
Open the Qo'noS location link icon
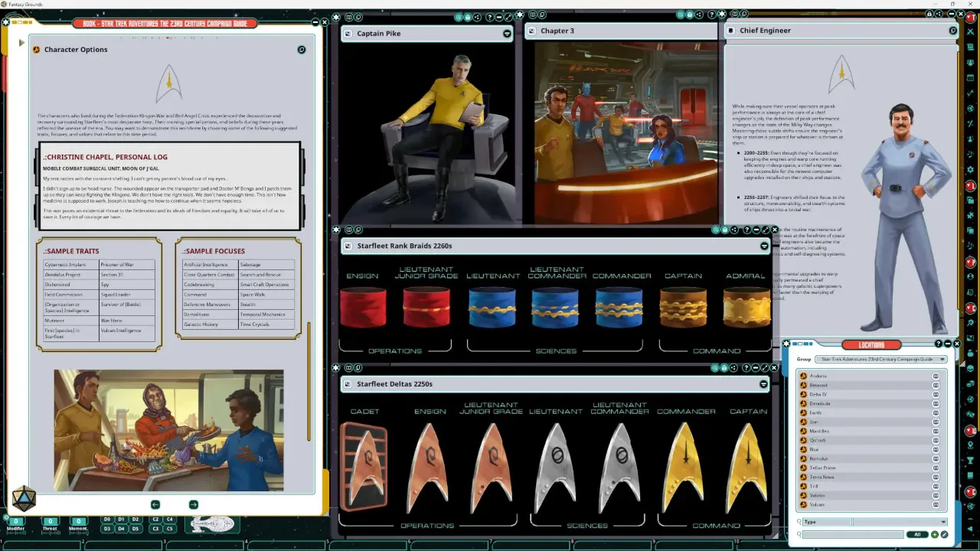tap(804, 440)
